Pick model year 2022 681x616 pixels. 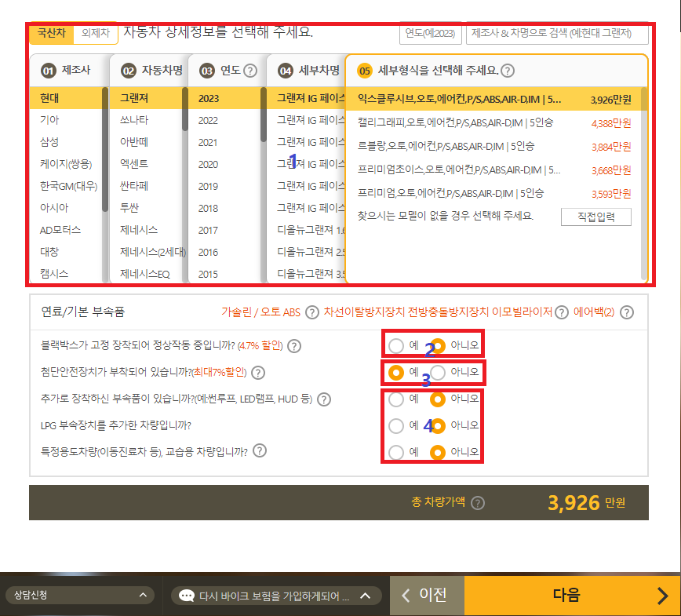(208, 120)
